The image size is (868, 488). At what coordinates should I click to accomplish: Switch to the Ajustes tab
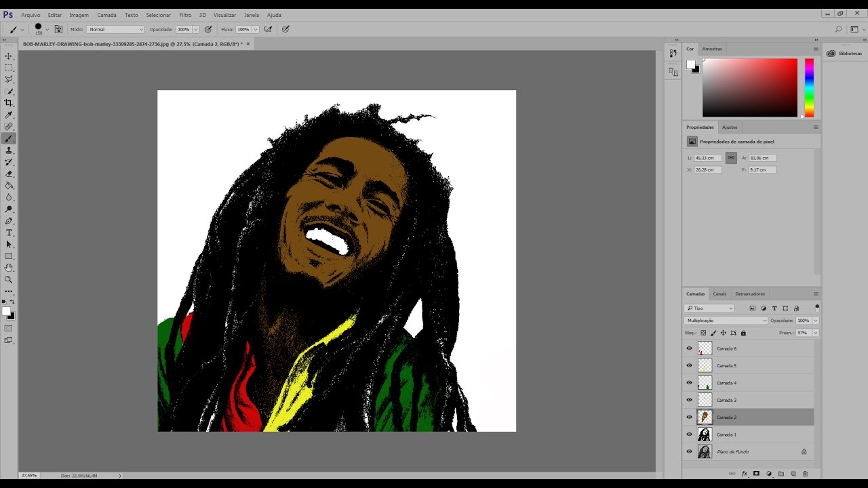click(730, 127)
